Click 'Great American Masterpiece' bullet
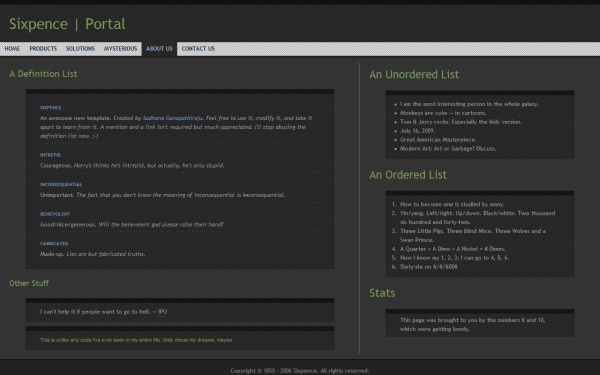Viewport: 600px width, 375px height. point(438,140)
